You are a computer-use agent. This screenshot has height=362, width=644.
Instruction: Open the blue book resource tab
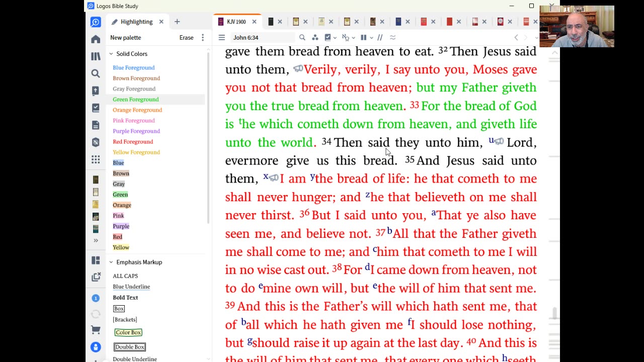click(x=398, y=22)
